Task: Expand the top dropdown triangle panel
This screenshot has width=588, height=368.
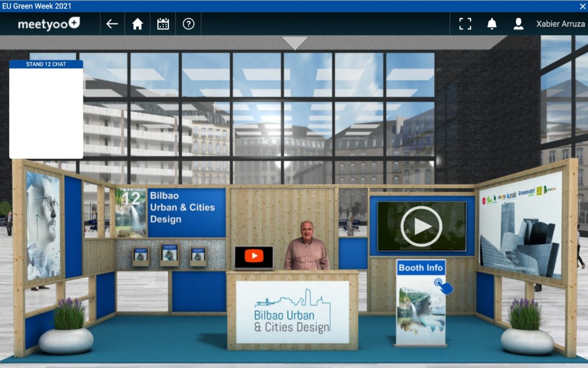Action: [x=295, y=43]
